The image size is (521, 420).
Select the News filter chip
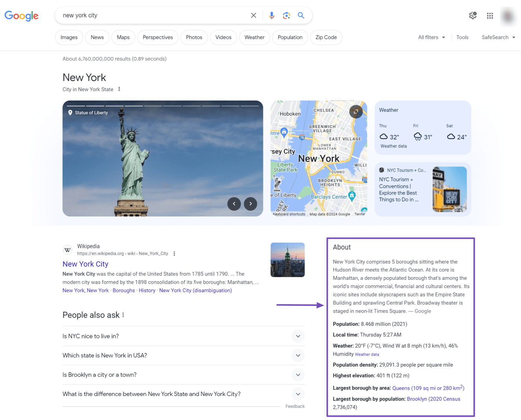pos(97,37)
